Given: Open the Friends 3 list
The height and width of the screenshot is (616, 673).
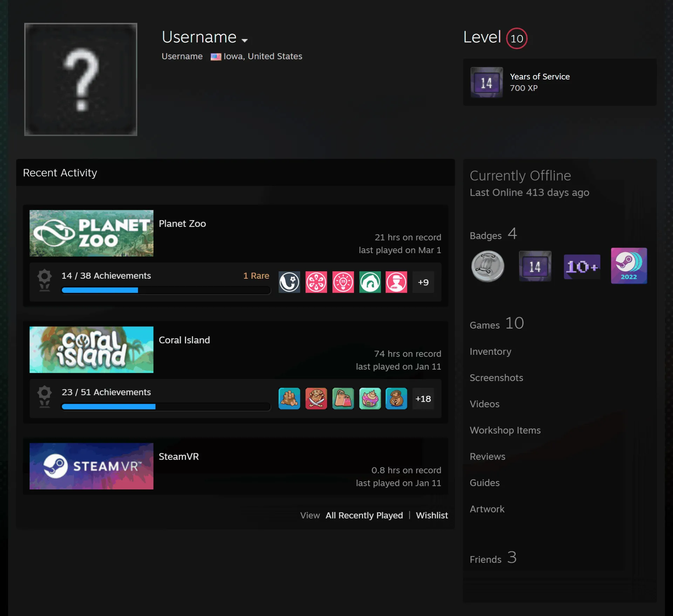Looking at the screenshot, I should pyautogui.click(x=493, y=557).
